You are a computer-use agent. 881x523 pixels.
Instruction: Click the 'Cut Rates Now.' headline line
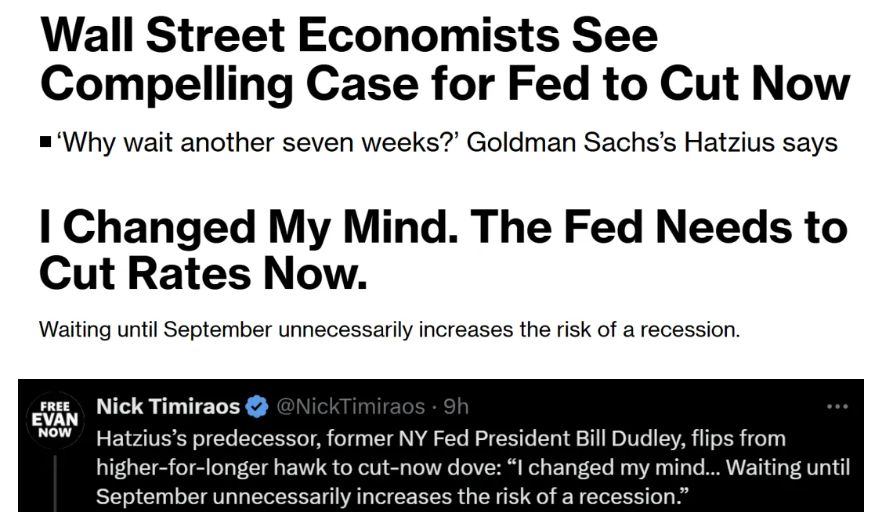click(203, 274)
